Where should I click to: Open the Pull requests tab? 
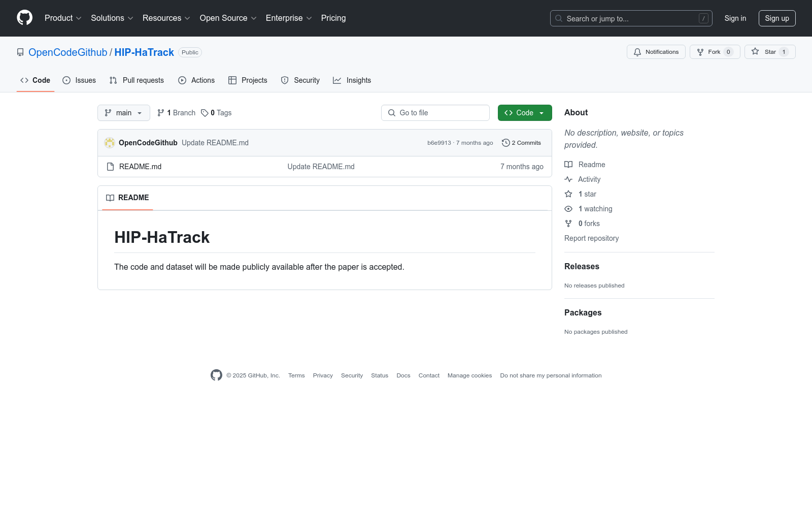pyautogui.click(x=137, y=80)
